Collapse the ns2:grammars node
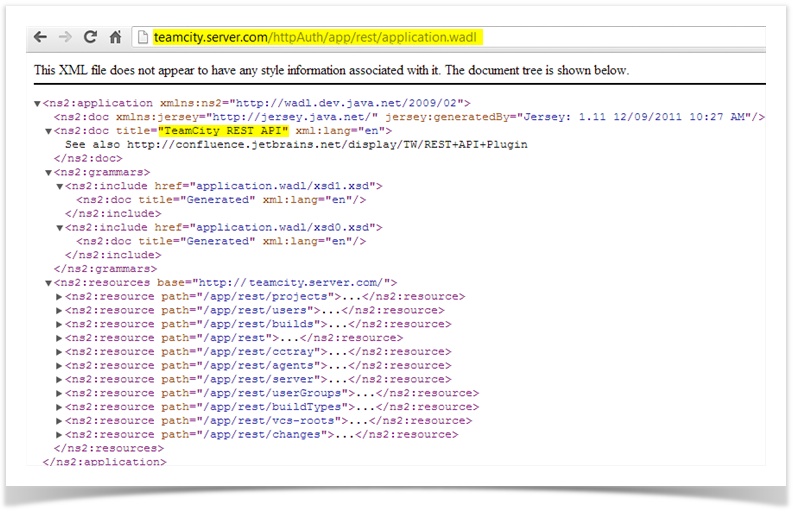The width and height of the screenshot is (800, 515). pyautogui.click(x=49, y=172)
